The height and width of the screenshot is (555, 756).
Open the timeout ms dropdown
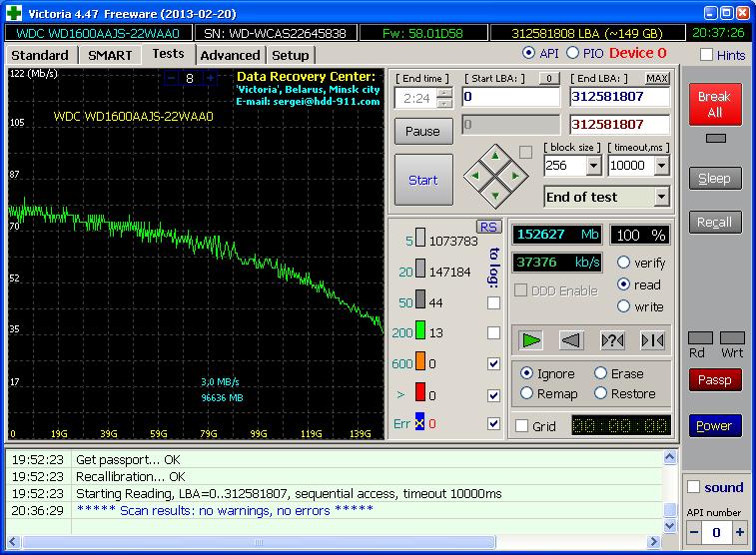click(x=661, y=166)
